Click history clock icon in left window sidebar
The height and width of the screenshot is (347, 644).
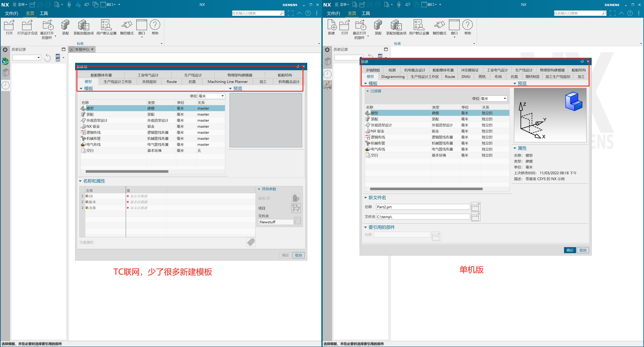coord(6,85)
